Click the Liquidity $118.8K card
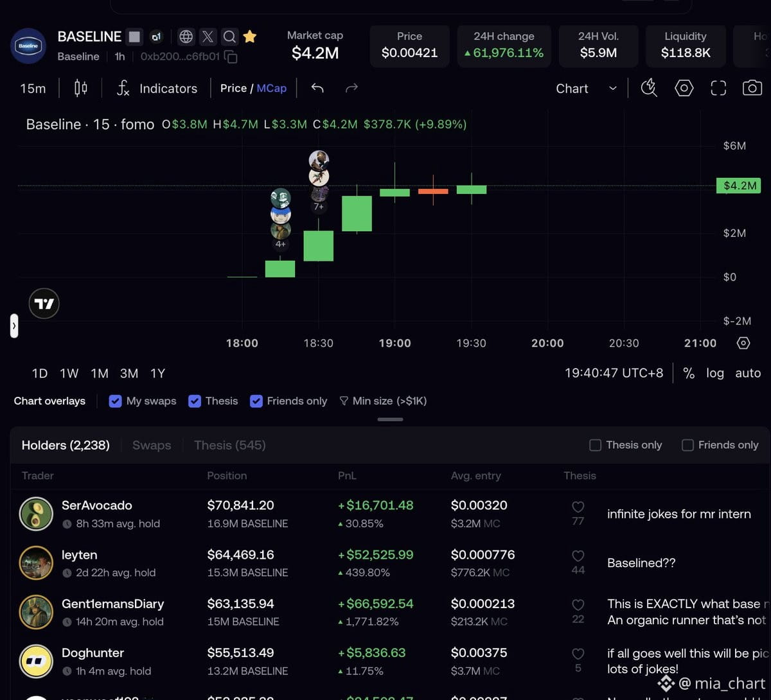This screenshot has width=771, height=700. click(686, 46)
